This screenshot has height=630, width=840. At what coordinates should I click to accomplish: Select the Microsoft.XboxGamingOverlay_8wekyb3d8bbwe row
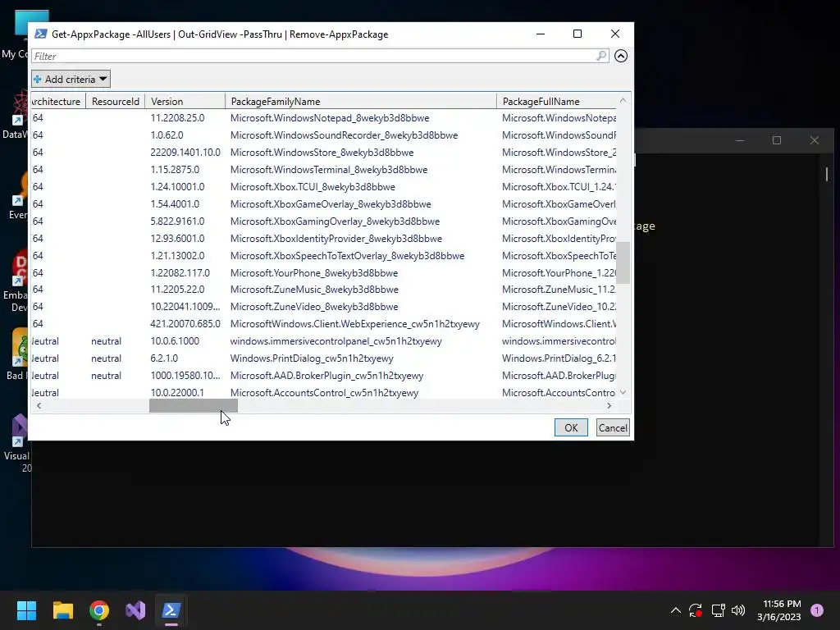pos(323,221)
